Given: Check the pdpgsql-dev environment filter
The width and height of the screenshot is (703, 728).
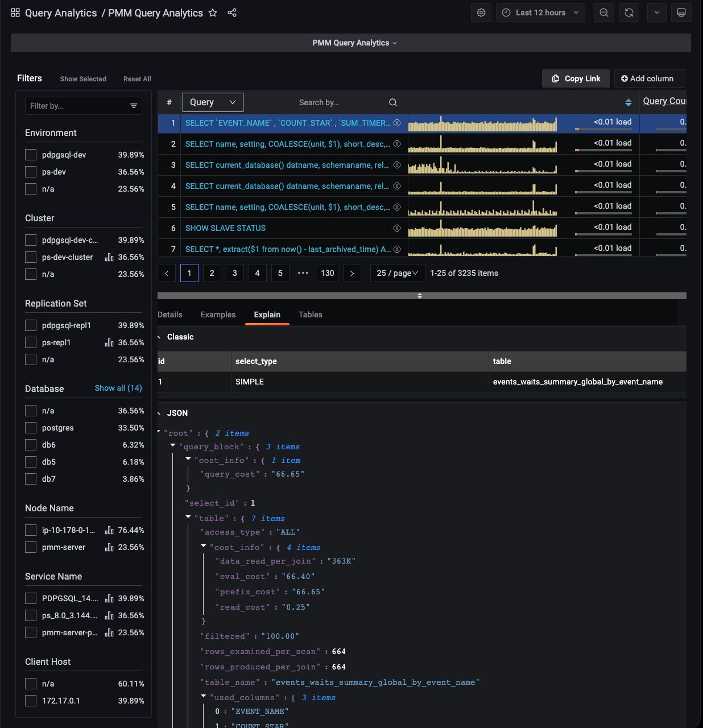Looking at the screenshot, I should [31, 155].
